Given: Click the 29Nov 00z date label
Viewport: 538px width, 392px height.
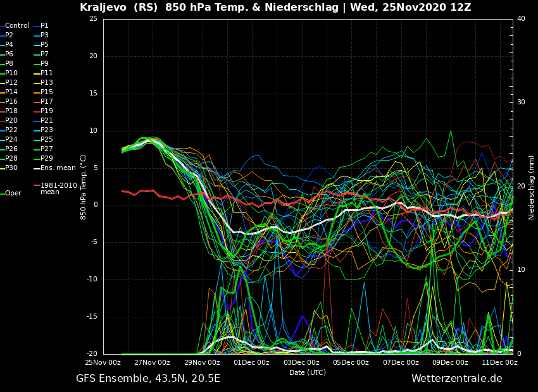Looking at the screenshot, I should point(202,363).
